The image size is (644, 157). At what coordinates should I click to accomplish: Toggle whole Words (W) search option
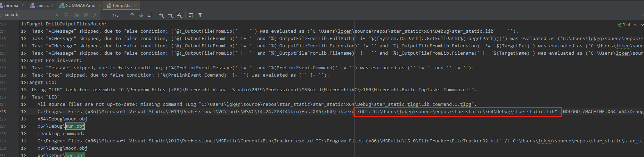86,15
